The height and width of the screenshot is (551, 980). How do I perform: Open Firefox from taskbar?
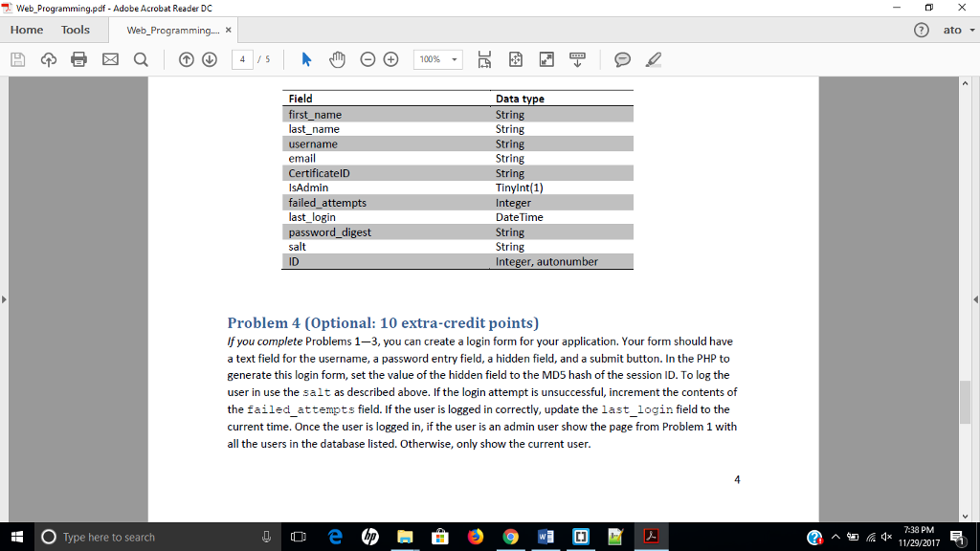[475, 537]
